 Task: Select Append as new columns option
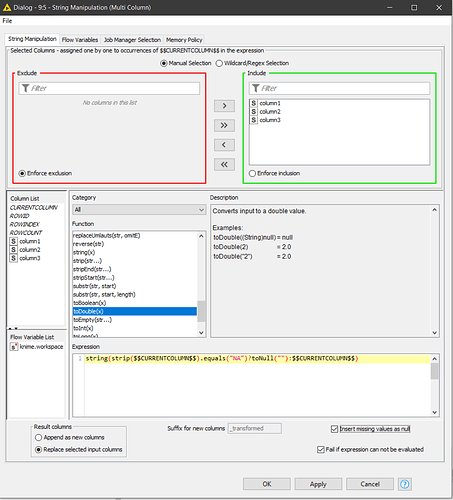click(x=38, y=437)
